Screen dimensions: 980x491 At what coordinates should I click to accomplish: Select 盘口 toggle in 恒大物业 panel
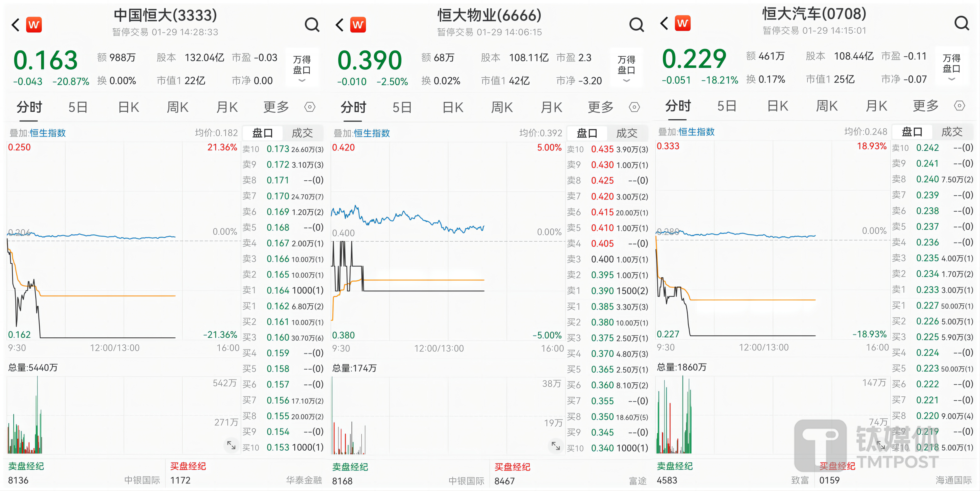(x=587, y=133)
